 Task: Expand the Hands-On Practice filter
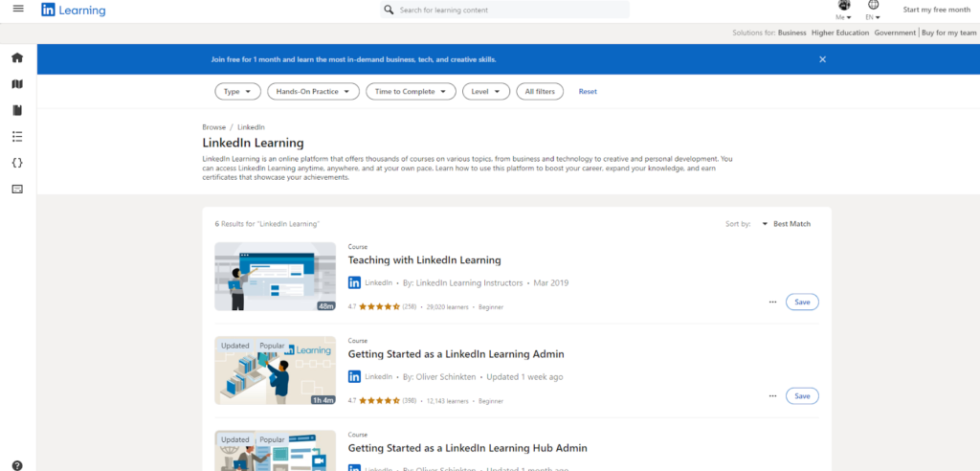(312, 92)
